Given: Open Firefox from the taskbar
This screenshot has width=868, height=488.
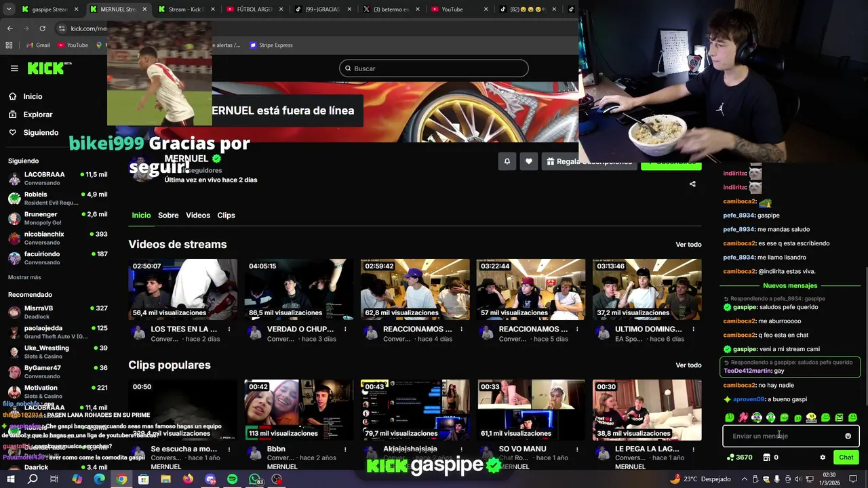Looking at the screenshot, I should click(x=188, y=479).
